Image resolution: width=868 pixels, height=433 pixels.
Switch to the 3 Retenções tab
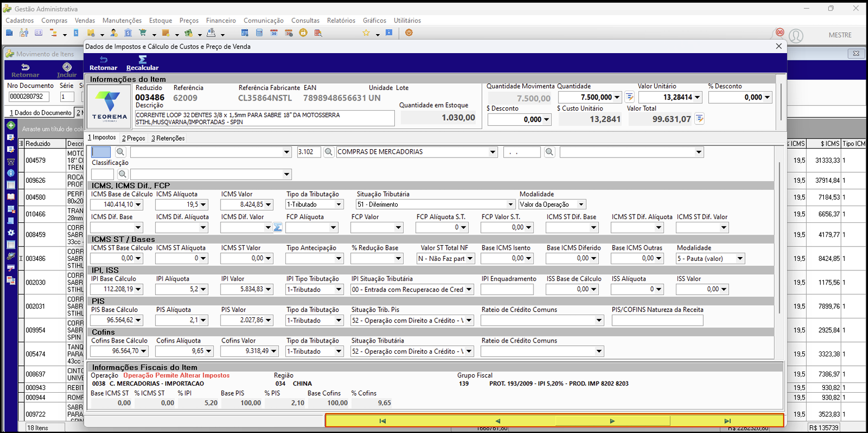(x=168, y=138)
